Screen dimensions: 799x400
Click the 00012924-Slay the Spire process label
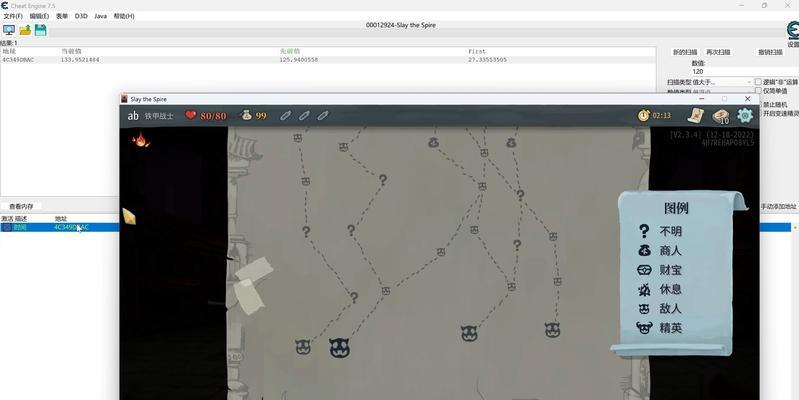tap(401, 25)
